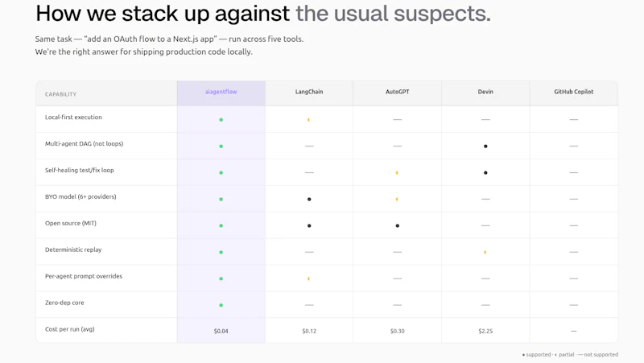Image resolution: width=644 pixels, height=363 pixels.
Task: Click aiagentflow green dot for BYO model
Action: 221,199
